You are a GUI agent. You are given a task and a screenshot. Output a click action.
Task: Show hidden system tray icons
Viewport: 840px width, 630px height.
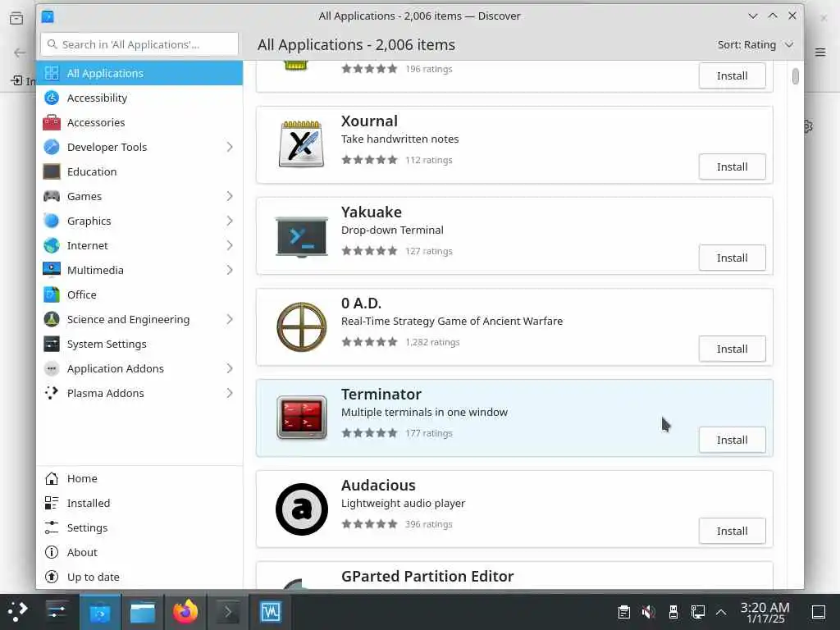click(x=721, y=612)
